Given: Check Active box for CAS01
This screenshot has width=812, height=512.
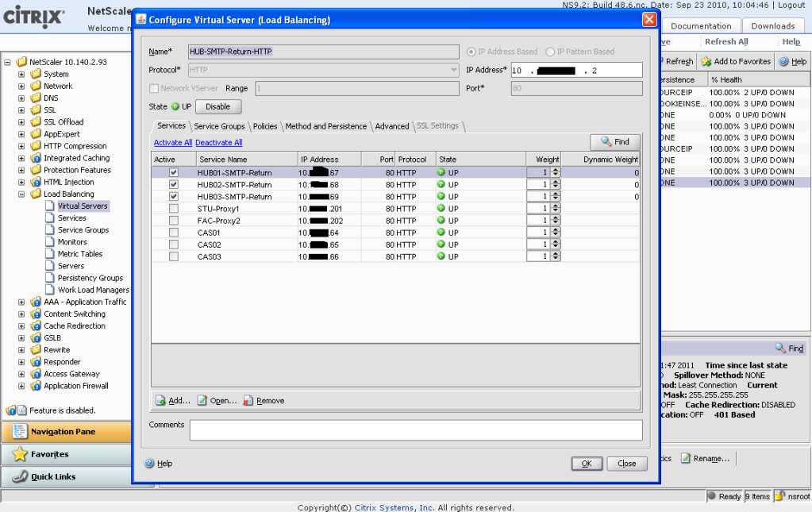Looking at the screenshot, I should pyautogui.click(x=174, y=233).
